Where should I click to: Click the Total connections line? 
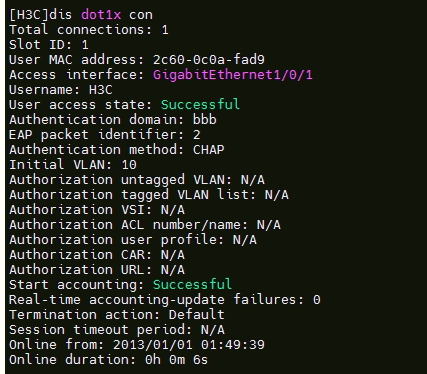click(89, 30)
